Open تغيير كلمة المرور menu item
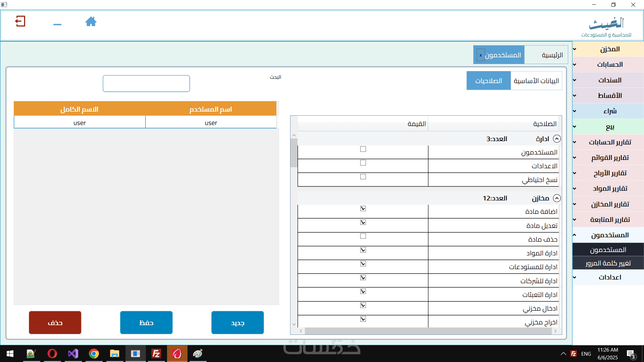Viewport: 644px width, 362px height. pyautogui.click(x=608, y=263)
